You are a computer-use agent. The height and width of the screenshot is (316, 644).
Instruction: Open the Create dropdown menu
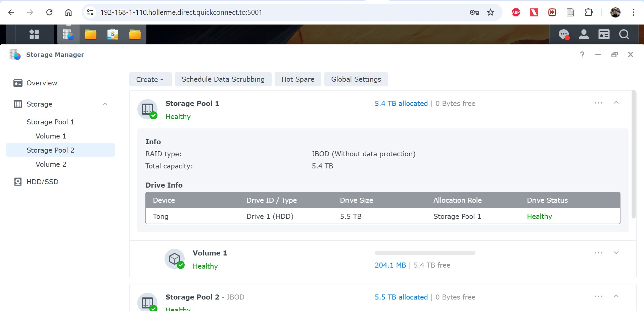150,79
